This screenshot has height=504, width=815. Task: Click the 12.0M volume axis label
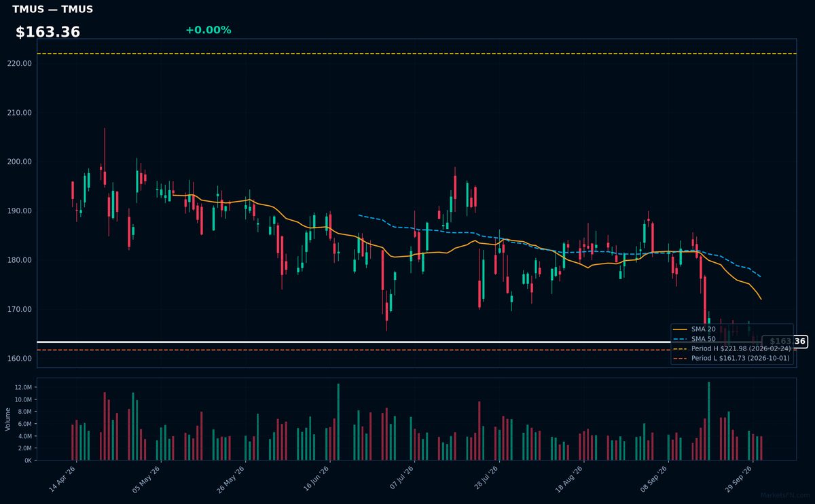point(22,387)
